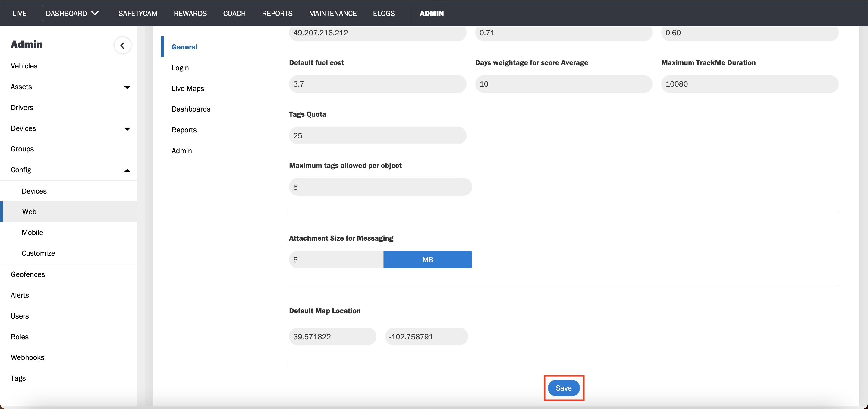Open the Vehicles section in Admin sidebar

coord(24,66)
